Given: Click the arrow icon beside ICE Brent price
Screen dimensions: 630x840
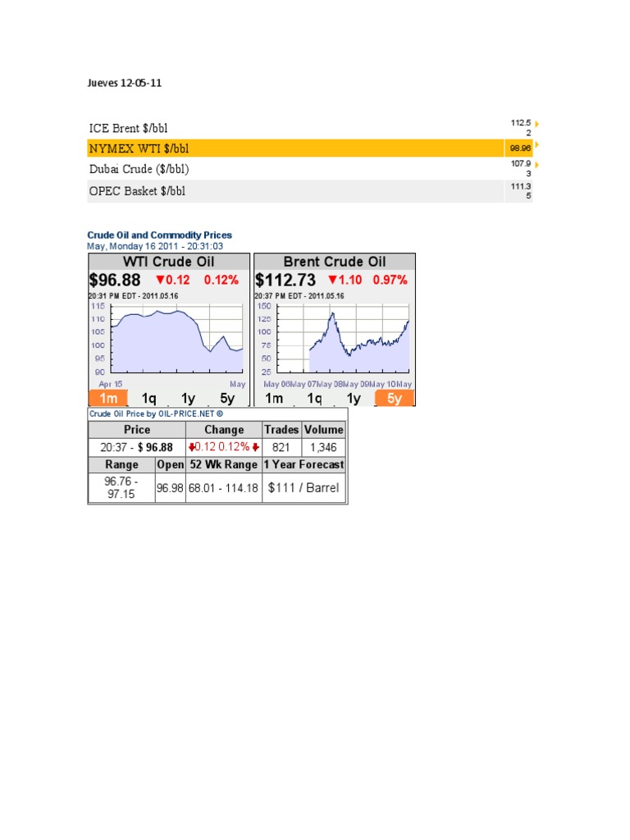Looking at the screenshot, I should (x=536, y=124).
